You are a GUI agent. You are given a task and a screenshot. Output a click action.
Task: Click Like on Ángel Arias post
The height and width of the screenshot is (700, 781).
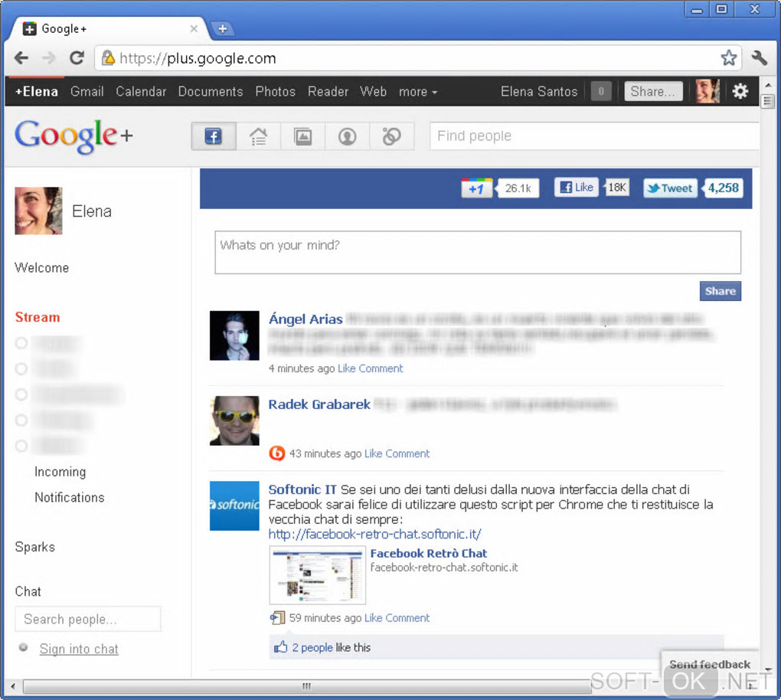click(347, 368)
